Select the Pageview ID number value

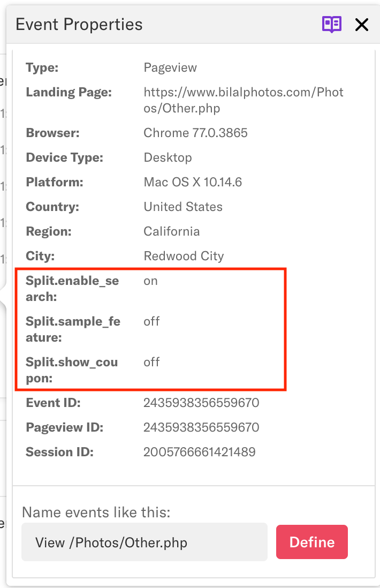(x=201, y=427)
